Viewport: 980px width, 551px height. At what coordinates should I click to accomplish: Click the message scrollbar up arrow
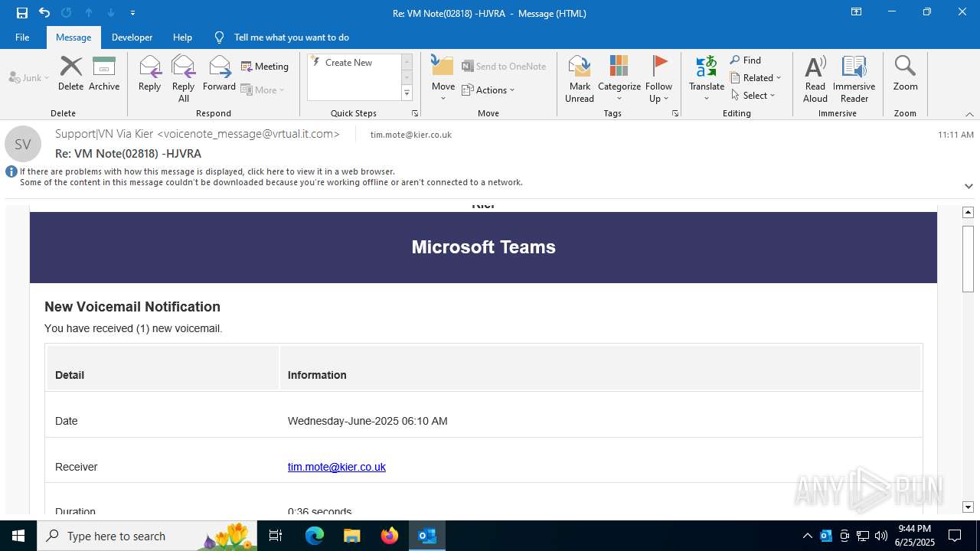click(968, 212)
